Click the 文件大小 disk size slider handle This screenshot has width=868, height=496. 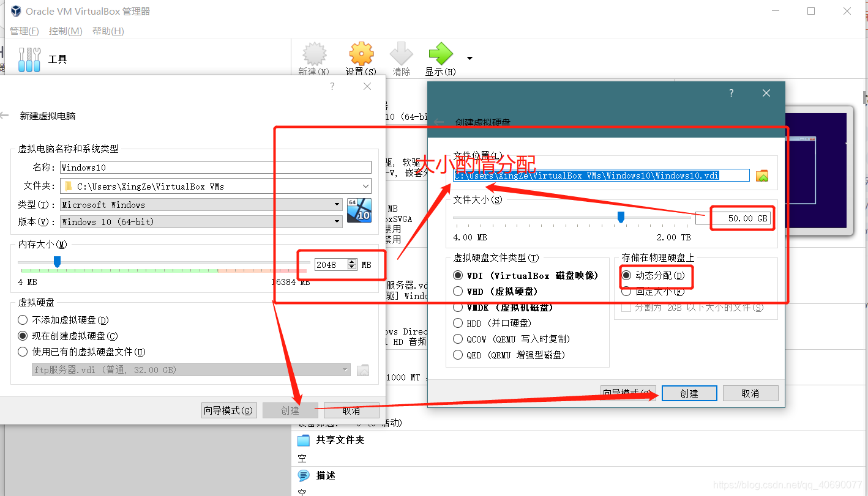(x=621, y=217)
